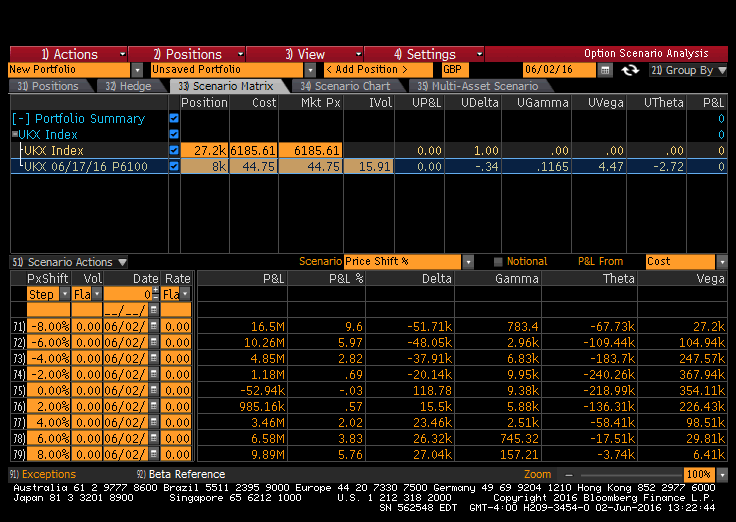Open calendar icon in the 8.00% scenario row

click(153, 454)
